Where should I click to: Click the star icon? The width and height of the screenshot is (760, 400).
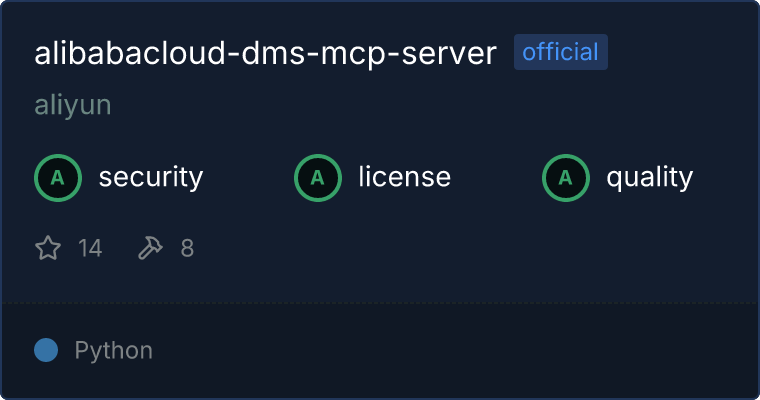[48, 248]
